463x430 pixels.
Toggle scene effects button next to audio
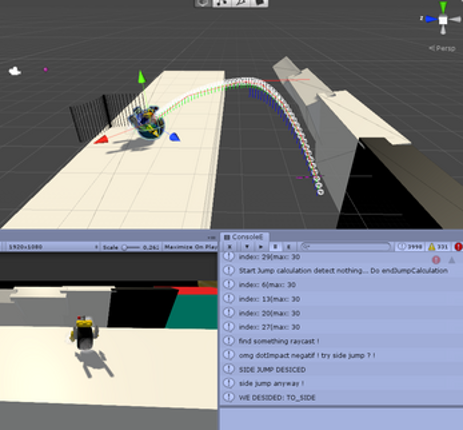[x=241, y=3]
